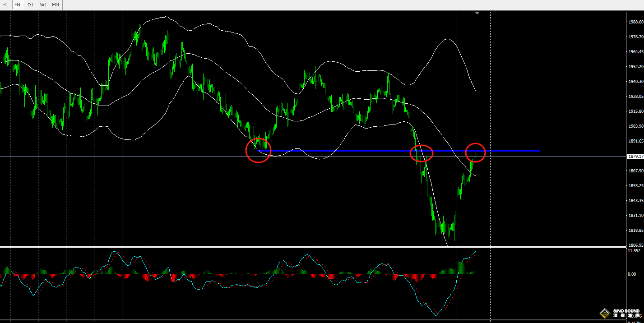644x323 pixels.
Task: Click the MACD 0.00 level label
Action: [x=632, y=274]
